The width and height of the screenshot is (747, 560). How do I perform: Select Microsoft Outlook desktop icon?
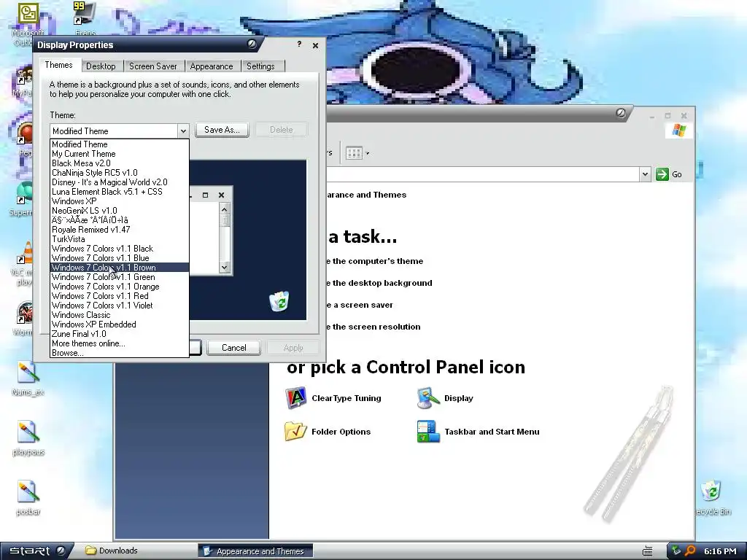coord(28,15)
